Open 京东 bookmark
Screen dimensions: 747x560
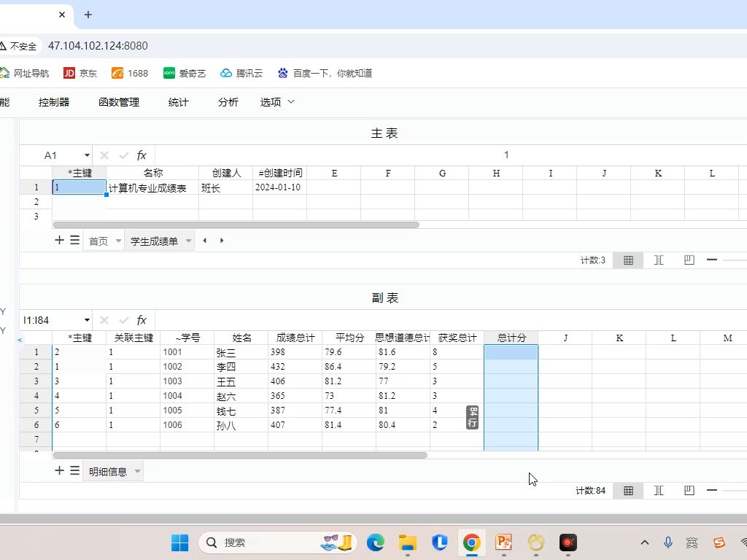point(80,73)
